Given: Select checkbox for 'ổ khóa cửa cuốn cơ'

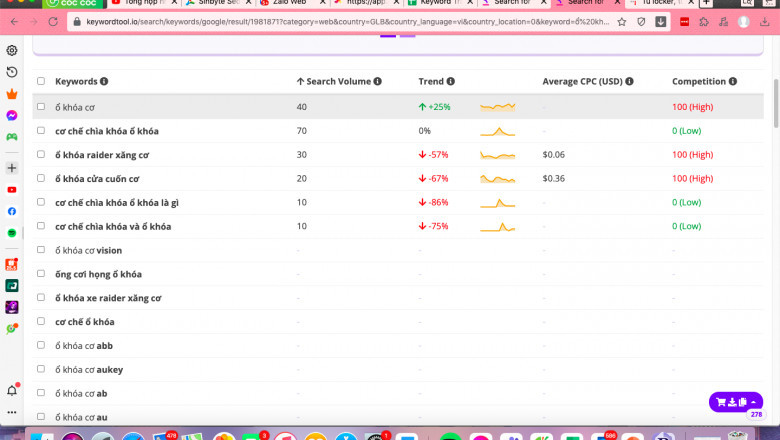Looking at the screenshot, I should (41, 178).
